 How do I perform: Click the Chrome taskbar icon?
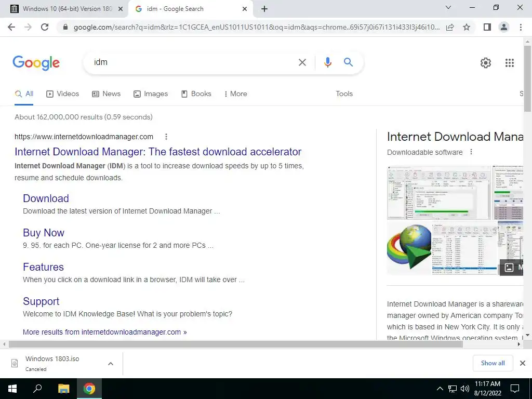pyautogui.click(x=89, y=389)
